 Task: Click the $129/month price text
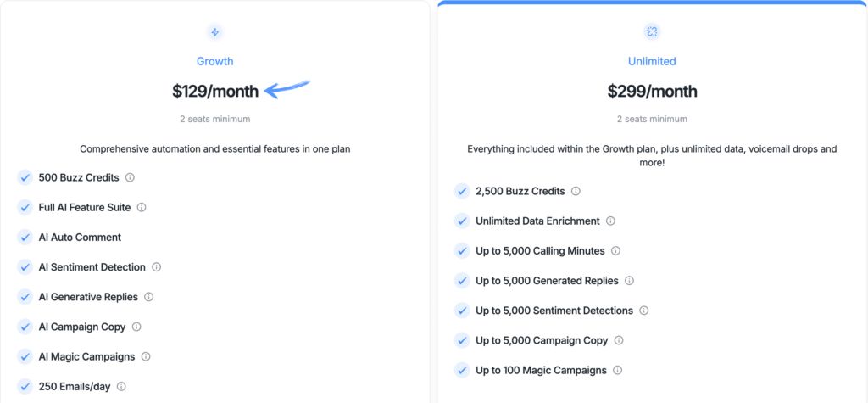point(215,91)
